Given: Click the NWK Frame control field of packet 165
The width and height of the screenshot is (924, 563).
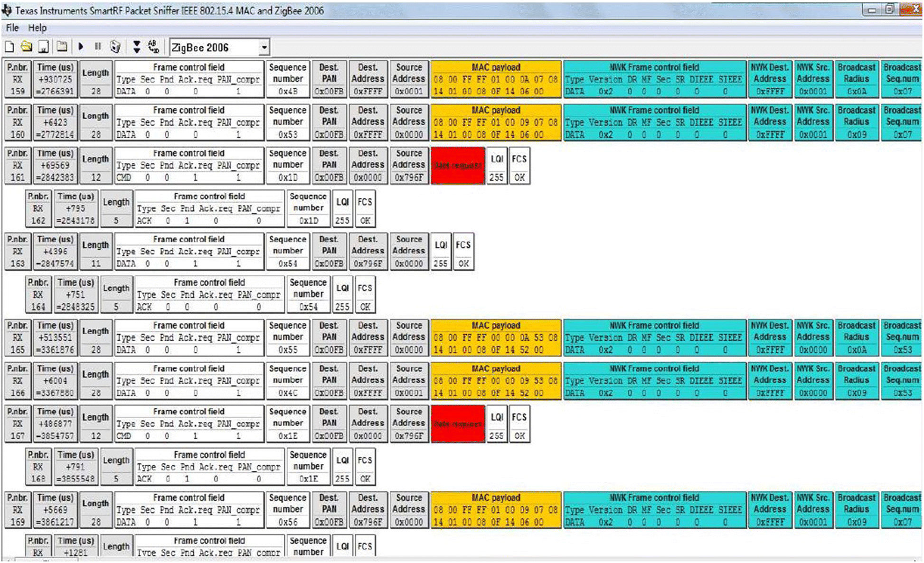Looking at the screenshot, I should [x=654, y=338].
